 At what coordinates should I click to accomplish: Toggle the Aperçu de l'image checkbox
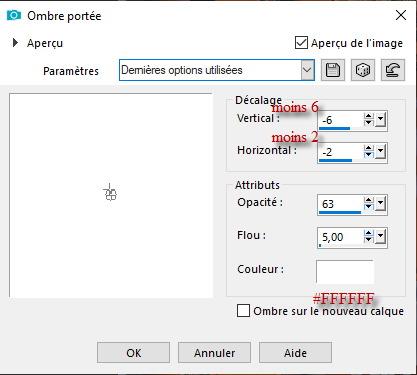301,43
